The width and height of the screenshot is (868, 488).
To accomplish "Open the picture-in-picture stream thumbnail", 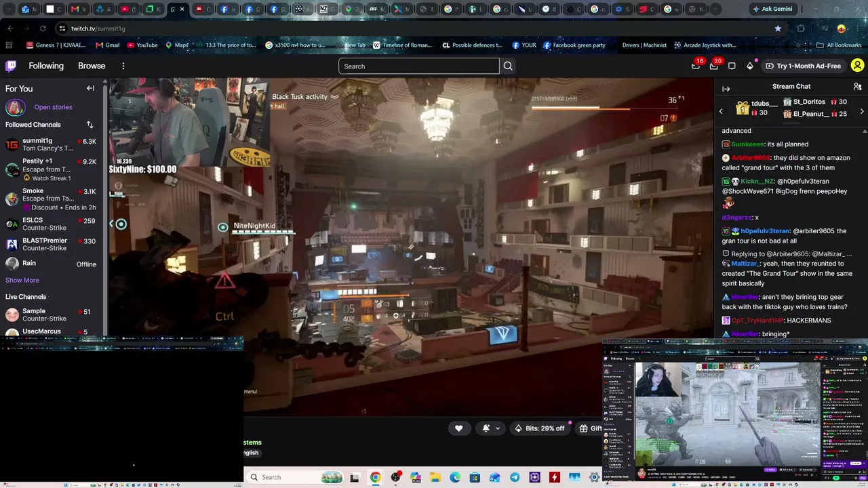I will [x=735, y=413].
